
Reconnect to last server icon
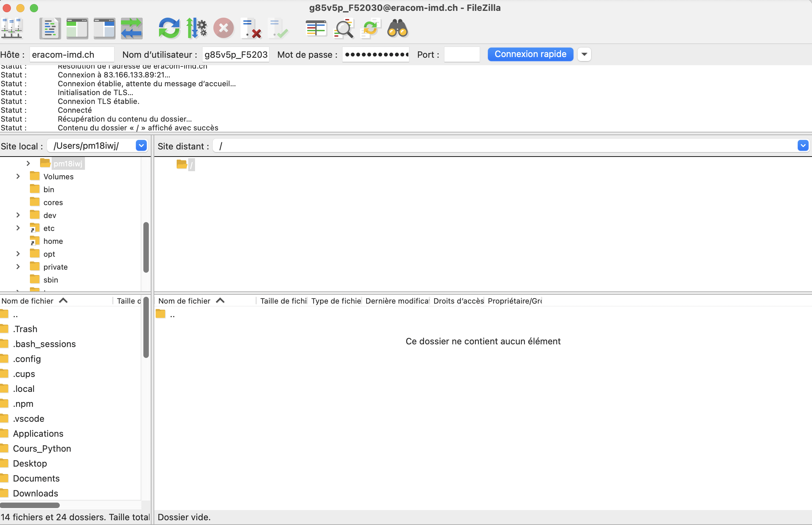tap(278, 28)
